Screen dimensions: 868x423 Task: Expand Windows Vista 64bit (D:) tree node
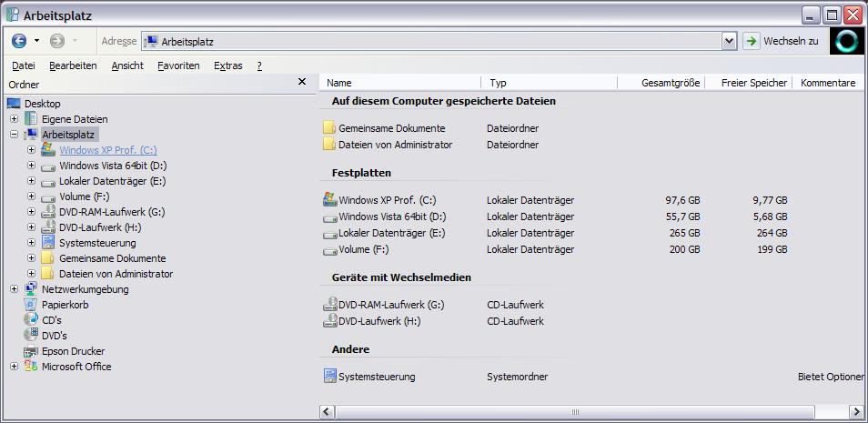click(x=31, y=166)
